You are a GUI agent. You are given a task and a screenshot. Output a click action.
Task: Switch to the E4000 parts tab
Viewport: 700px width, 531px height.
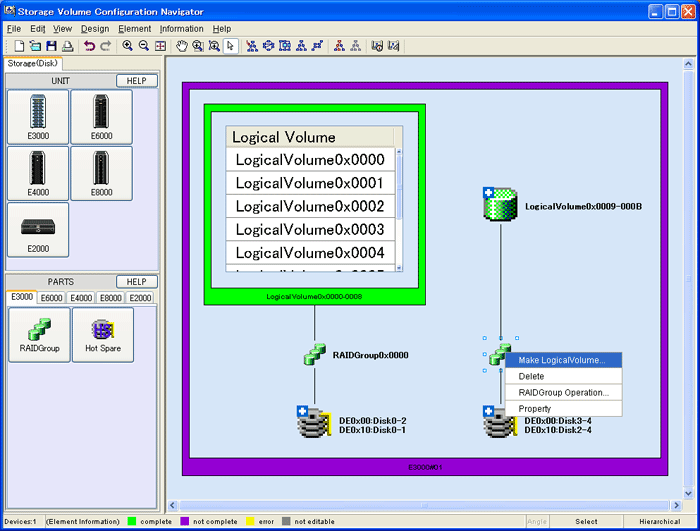pos(81,297)
